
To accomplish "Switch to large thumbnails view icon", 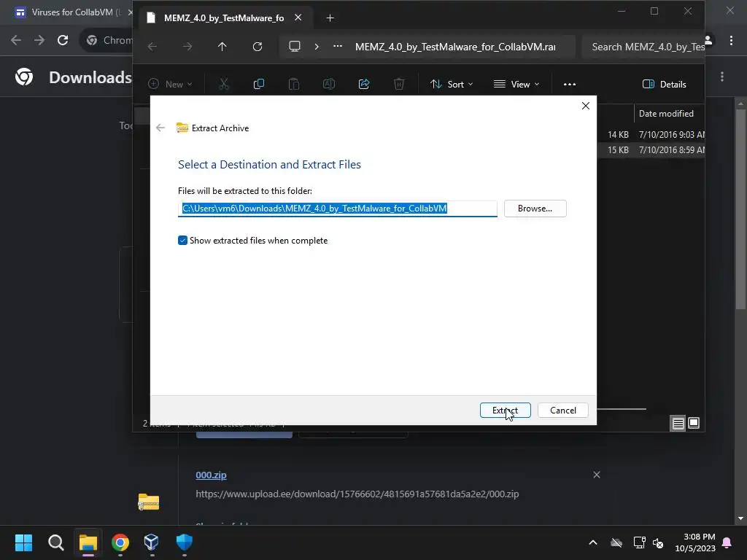I will [694, 423].
